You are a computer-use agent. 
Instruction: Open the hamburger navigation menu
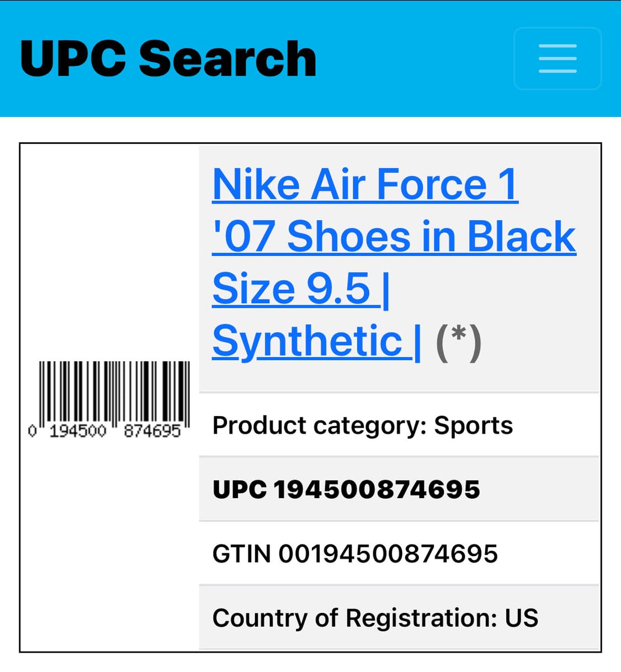tap(557, 58)
